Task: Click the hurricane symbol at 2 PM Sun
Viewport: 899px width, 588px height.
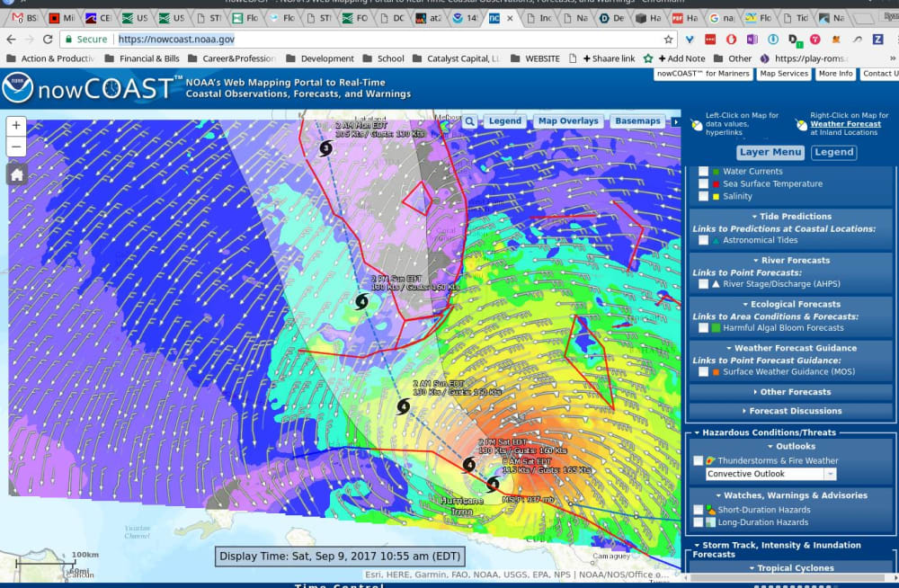Action: 361,300
